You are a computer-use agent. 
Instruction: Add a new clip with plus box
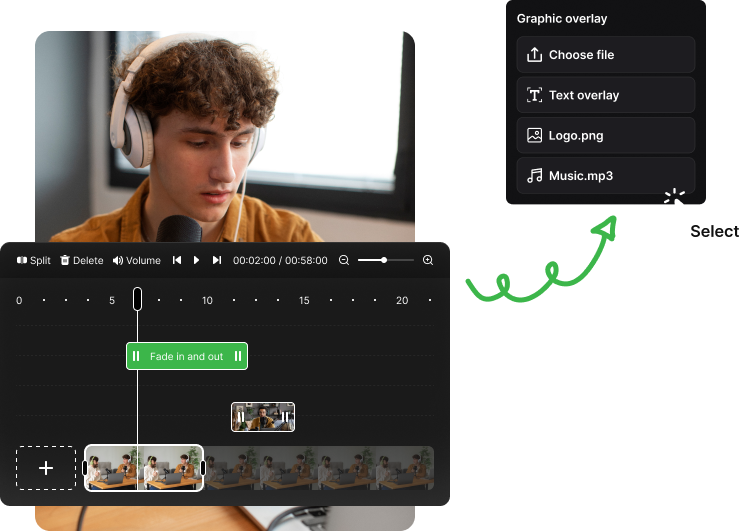pos(46,468)
